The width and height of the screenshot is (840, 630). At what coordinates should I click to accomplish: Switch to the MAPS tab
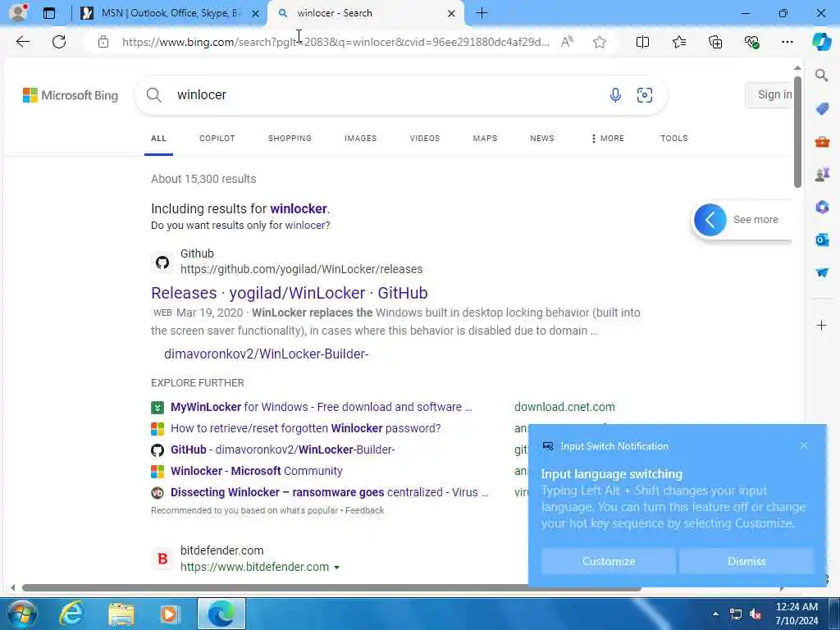click(x=485, y=138)
